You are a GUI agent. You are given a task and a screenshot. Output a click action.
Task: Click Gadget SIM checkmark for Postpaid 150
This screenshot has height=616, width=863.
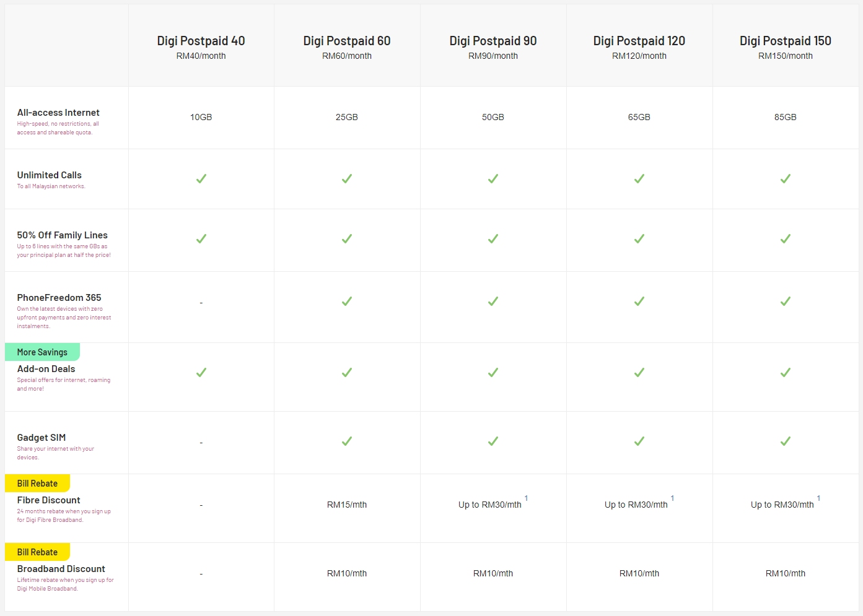pos(786,441)
